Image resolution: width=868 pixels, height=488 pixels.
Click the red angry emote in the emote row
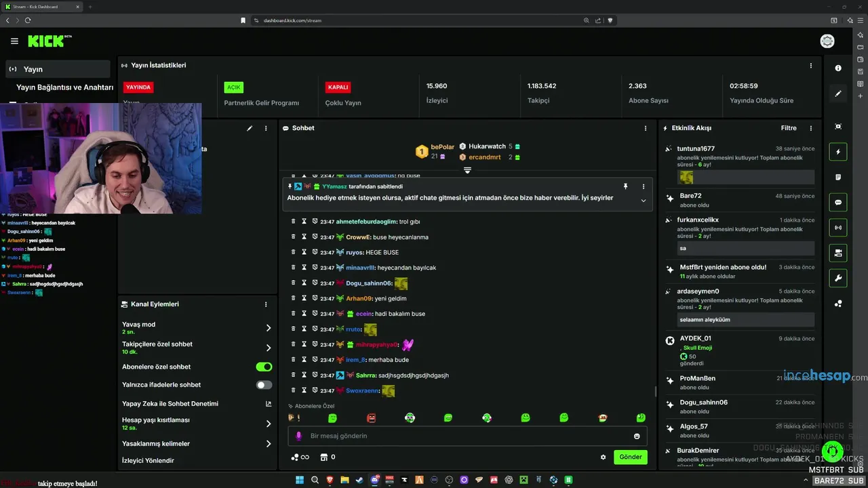pos(371,418)
